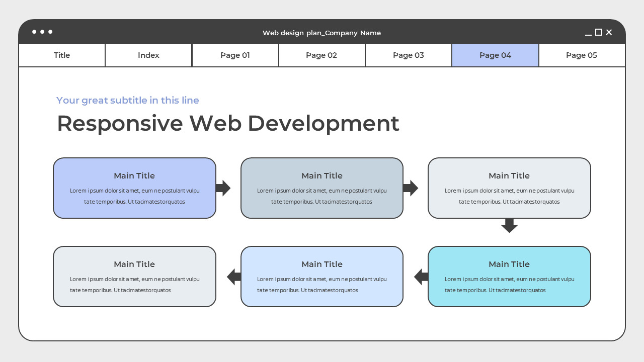Click the middle traffic-light dot

pos(42,32)
